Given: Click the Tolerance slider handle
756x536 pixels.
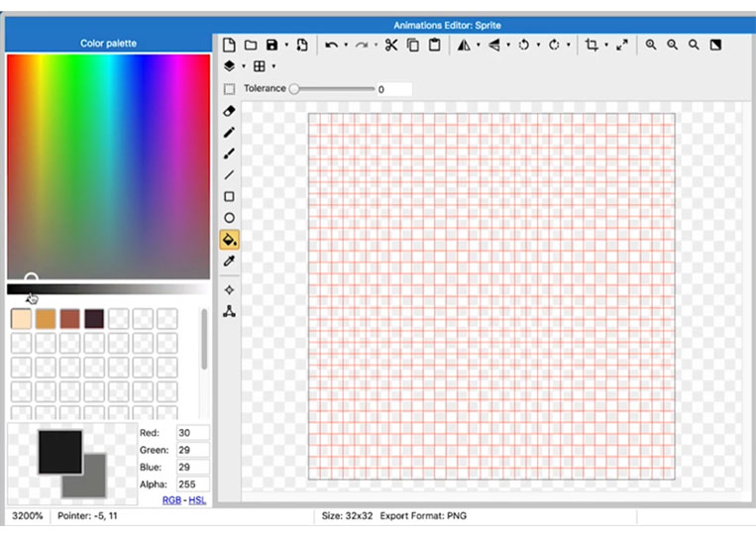Looking at the screenshot, I should [294, 89].
